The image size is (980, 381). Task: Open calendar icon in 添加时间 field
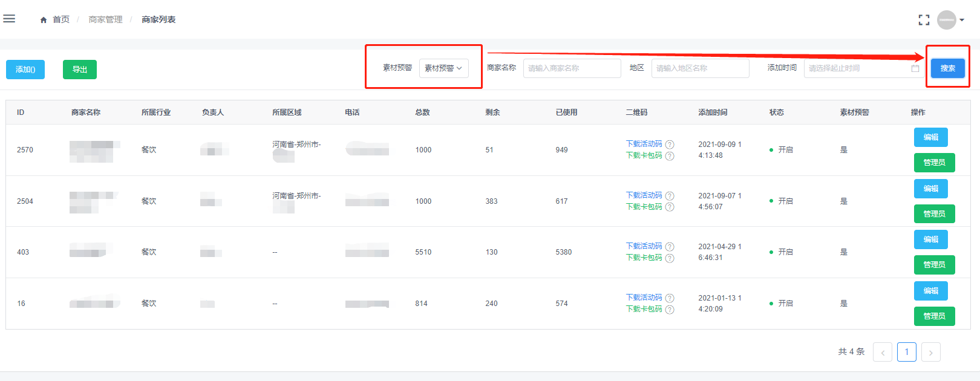point(915,68)
